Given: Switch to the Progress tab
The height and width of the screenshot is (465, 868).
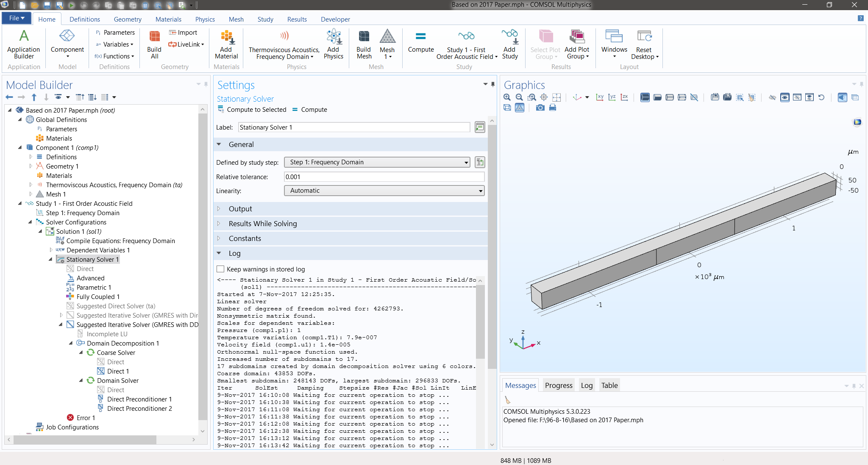Looking at the screenshot, I should point(558,385).
